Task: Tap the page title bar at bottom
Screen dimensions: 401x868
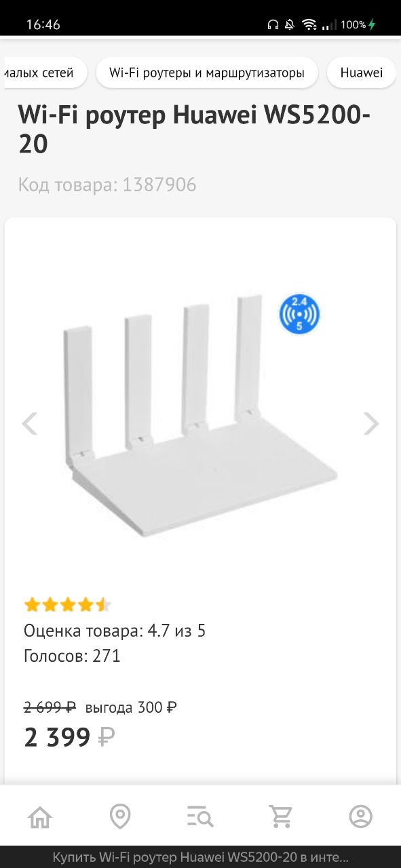Action: click(200, 857)
